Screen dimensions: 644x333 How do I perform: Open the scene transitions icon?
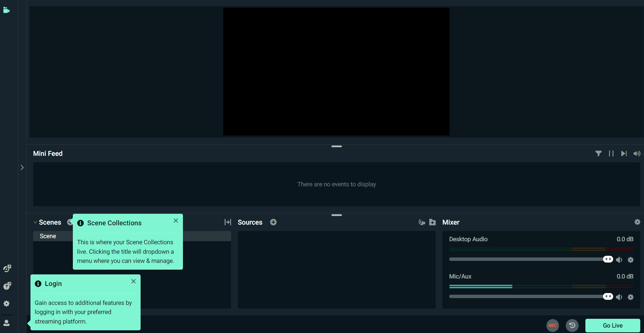pos(228,222)
